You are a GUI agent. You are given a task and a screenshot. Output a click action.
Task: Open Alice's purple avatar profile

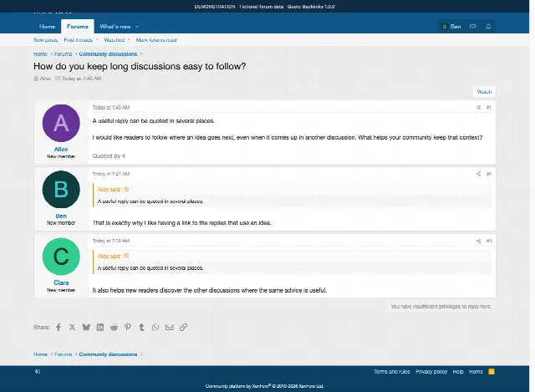tap(61, 123)
